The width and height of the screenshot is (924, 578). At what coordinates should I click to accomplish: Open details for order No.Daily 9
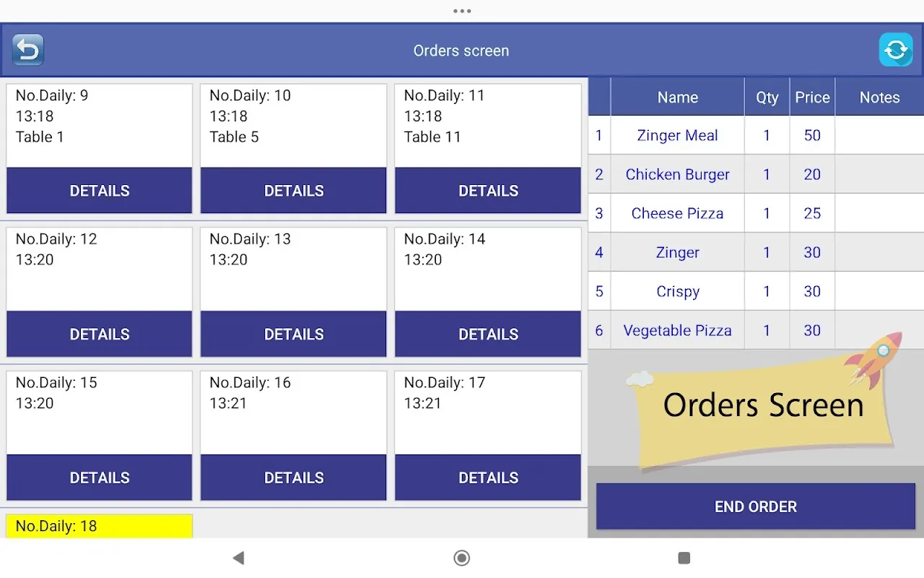tap(100, 191)
